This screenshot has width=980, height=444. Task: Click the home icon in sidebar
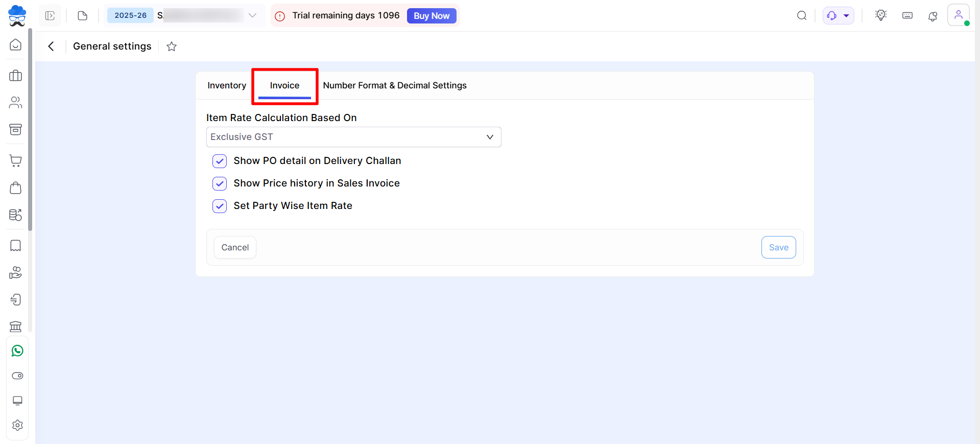coord(16,45)
